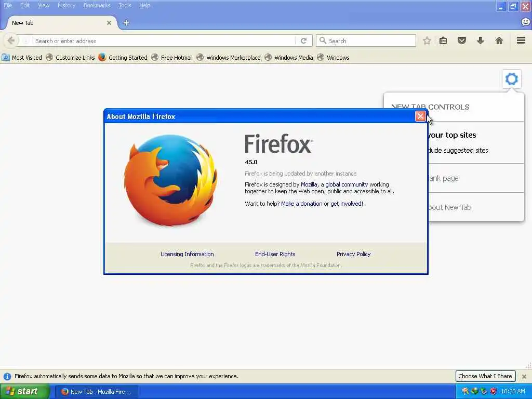Open the Help menu
532x399 pixels.
tap(145, 5)
